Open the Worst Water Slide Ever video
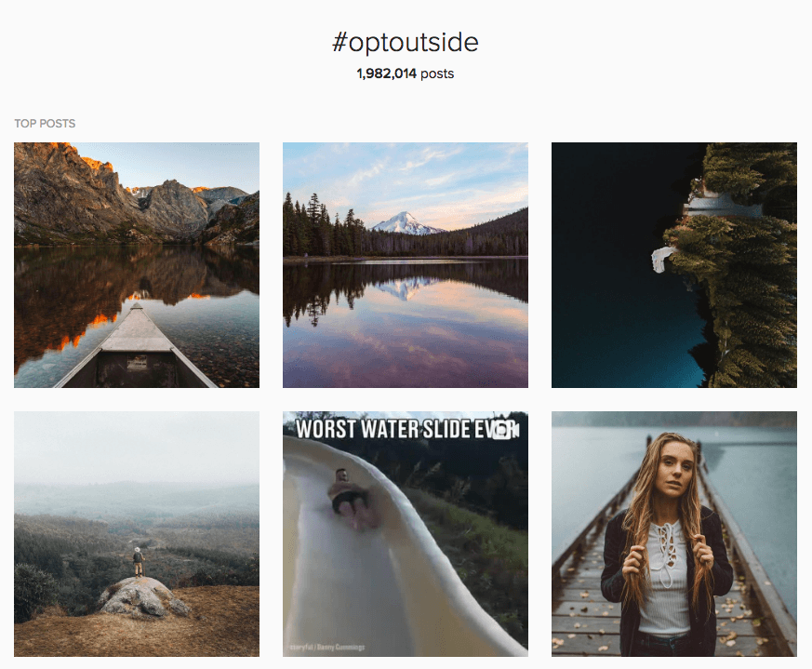The width and height of the screenshot is (812, 669). (x=406, y=534)
